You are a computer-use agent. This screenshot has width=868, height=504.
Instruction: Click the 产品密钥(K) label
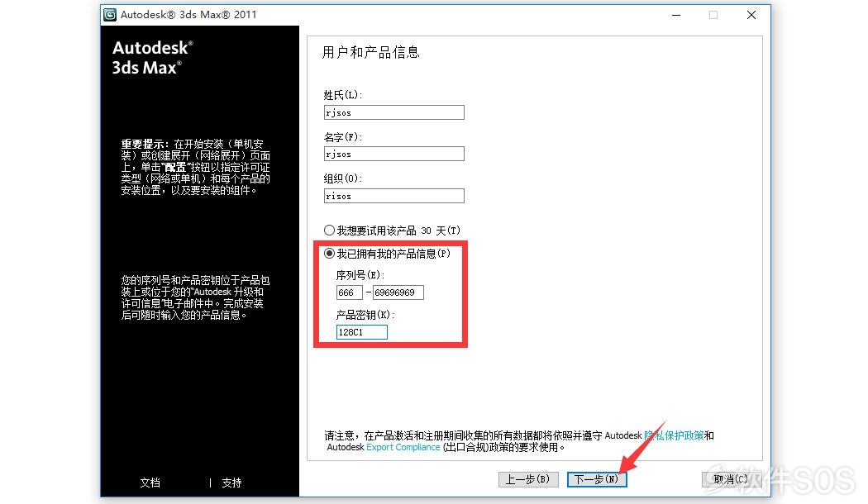(x=365, y=315)
